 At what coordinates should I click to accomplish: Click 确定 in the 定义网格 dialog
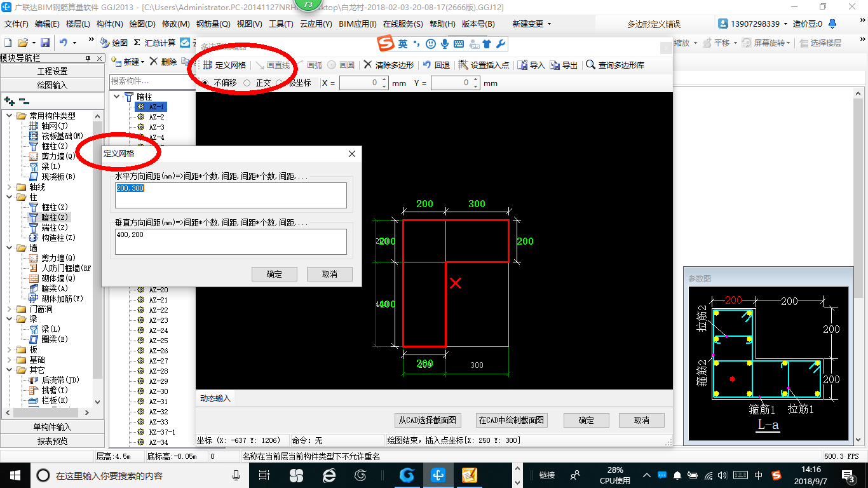click(x=275, y=274)
